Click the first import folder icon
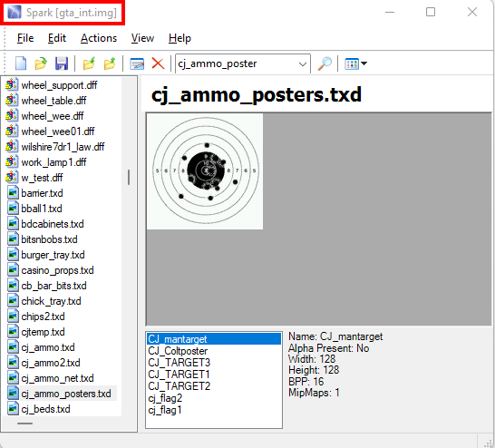The width and height of the screenshot is (495, 448). tap(89, 63)
